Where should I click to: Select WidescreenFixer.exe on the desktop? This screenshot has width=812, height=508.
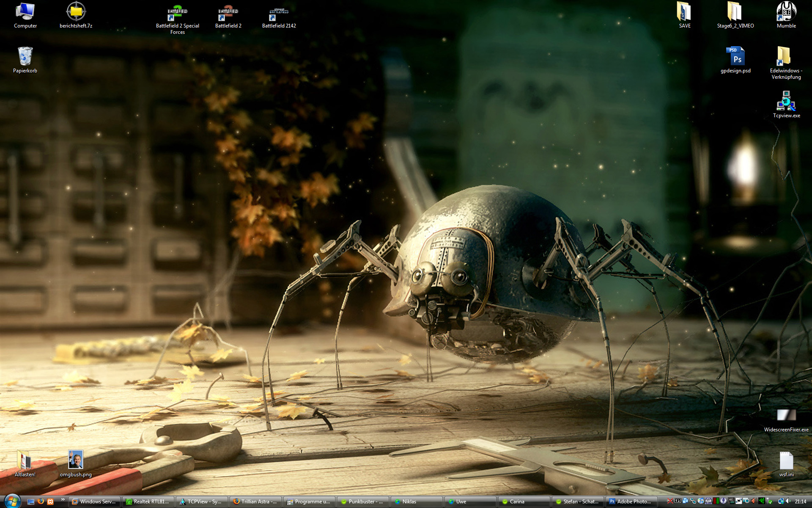click(786, 420)
